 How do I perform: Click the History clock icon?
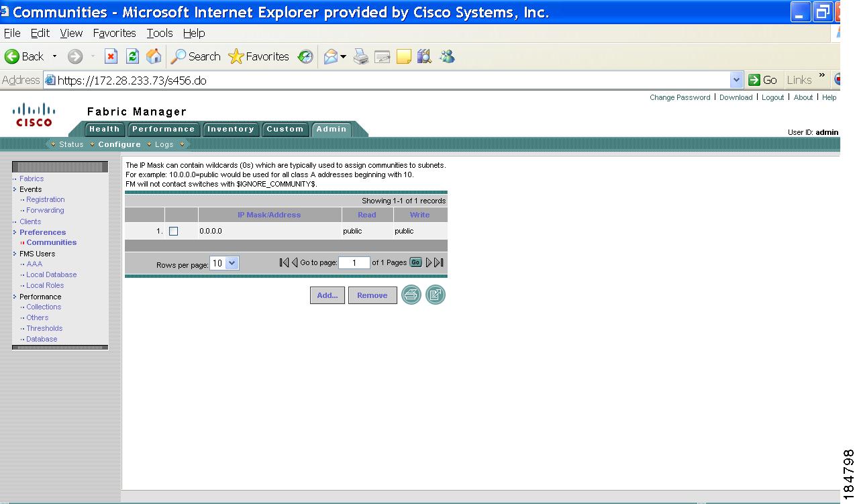click(305, 56)
